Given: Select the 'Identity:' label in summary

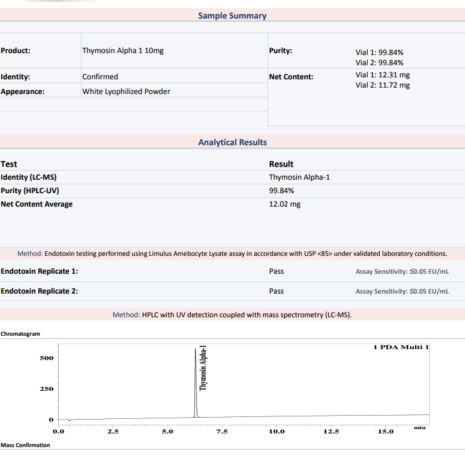Looking at the screenshot, I should pyautogui.click(x=15, y=77).
